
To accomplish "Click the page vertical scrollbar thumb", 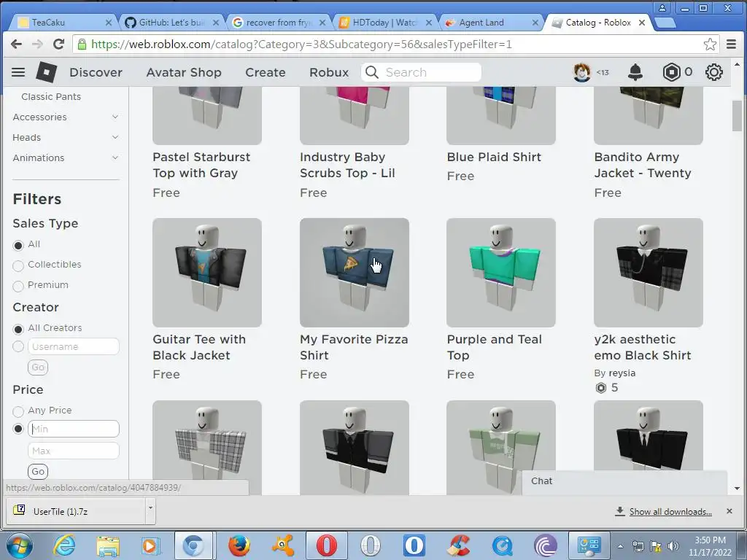I will (x=737, y=114).
